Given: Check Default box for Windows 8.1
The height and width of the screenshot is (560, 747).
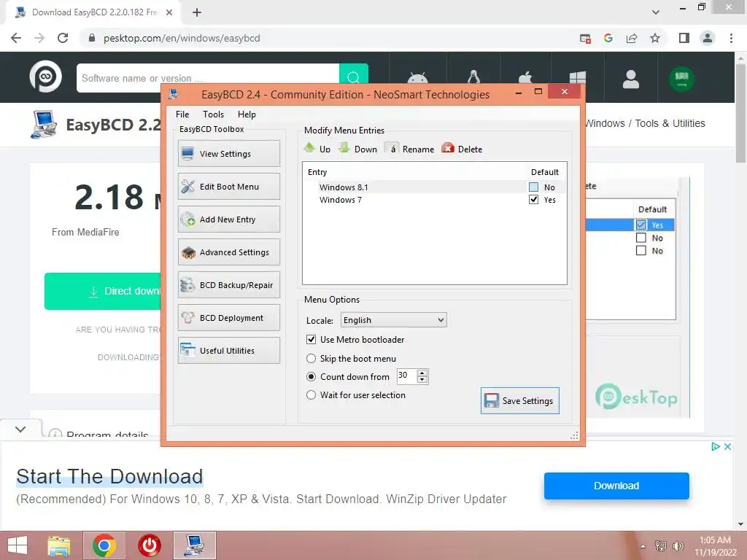Looking at the screenshot, I should coord(533,187).
